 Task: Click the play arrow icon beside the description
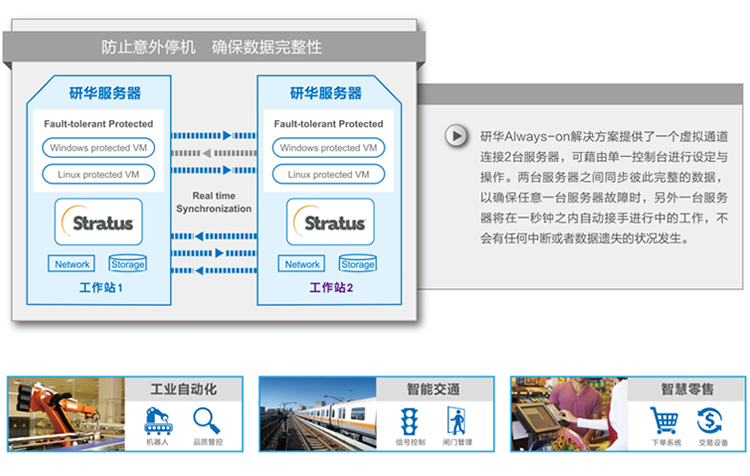456,136
